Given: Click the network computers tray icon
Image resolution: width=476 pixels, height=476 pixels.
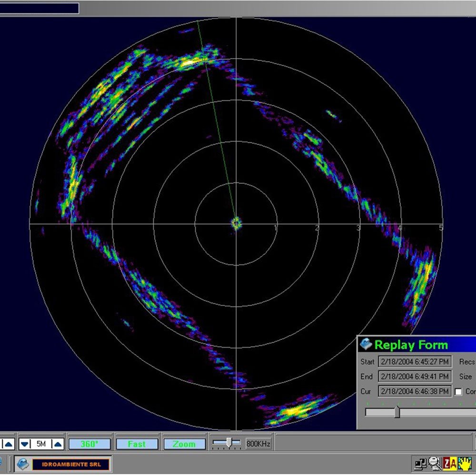Looking at the screenshot, I should [421, 463].
